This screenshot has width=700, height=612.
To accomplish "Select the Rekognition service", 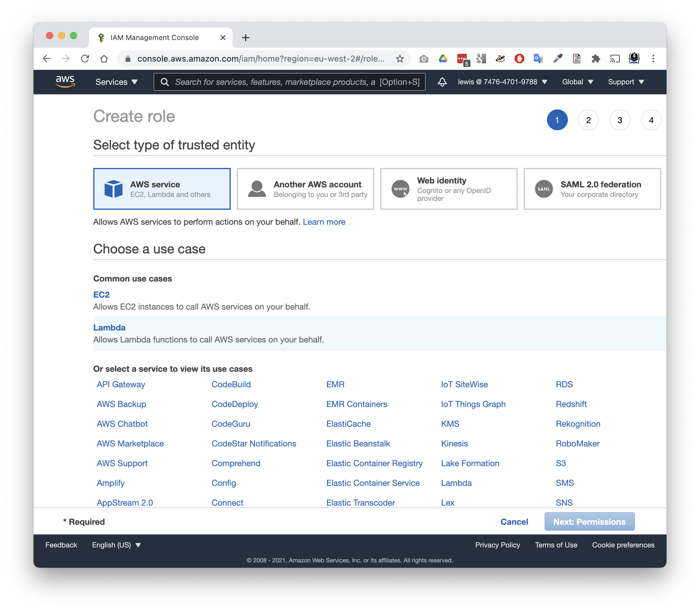I will (578, 424).
